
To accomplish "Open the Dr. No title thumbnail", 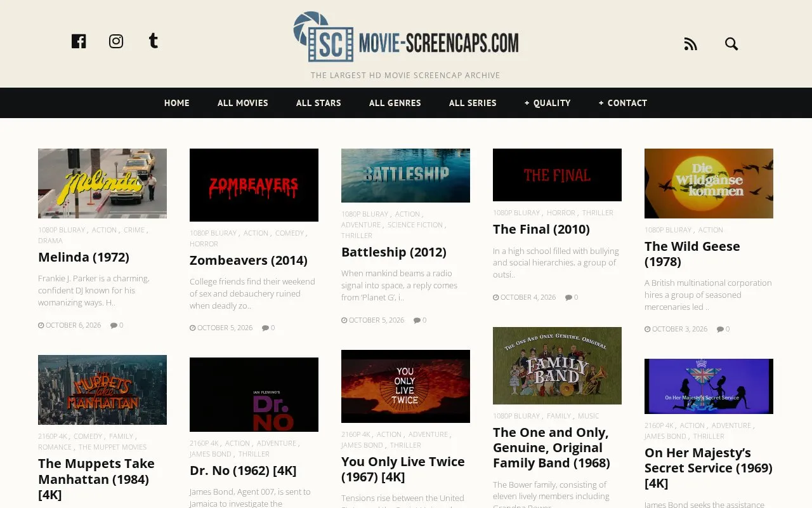I will 254,394.
